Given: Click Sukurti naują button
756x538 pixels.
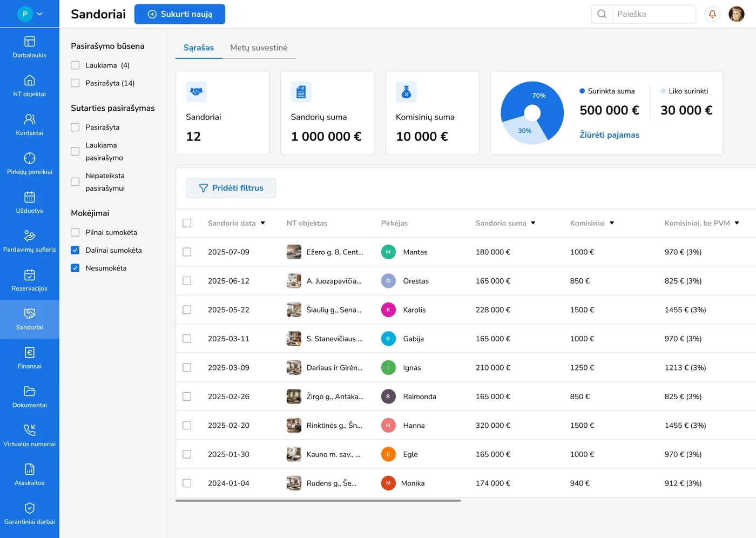Looking at the screenshot, I should [180, 14].
